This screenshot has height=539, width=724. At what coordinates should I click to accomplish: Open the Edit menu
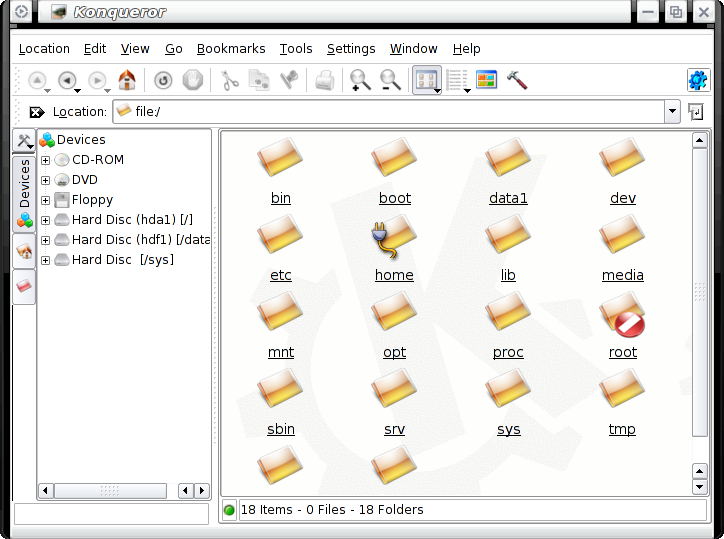95,48
